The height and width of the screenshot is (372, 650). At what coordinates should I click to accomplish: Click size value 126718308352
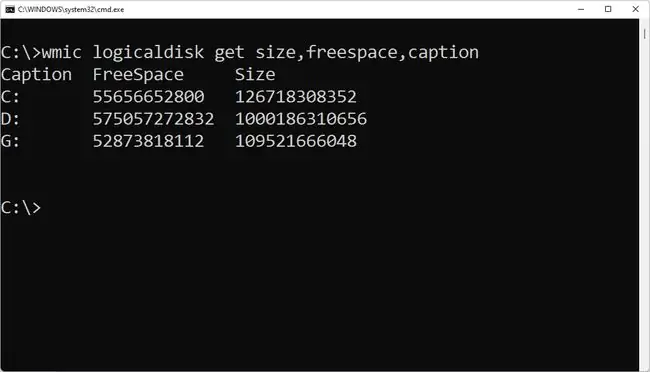pos(296,97)
